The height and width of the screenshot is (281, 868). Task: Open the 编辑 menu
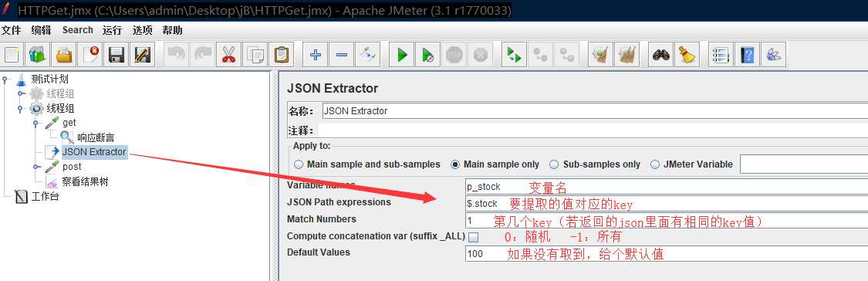(41, 30)
